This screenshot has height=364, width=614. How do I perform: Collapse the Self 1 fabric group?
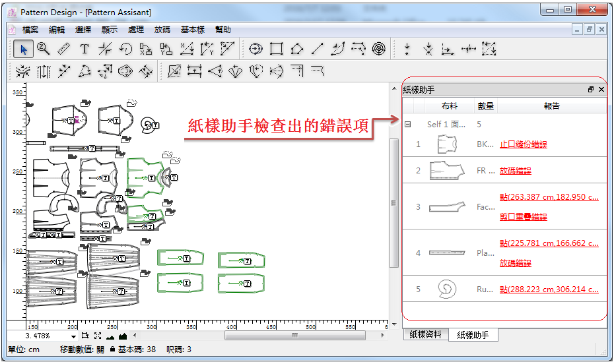[408, 124]
